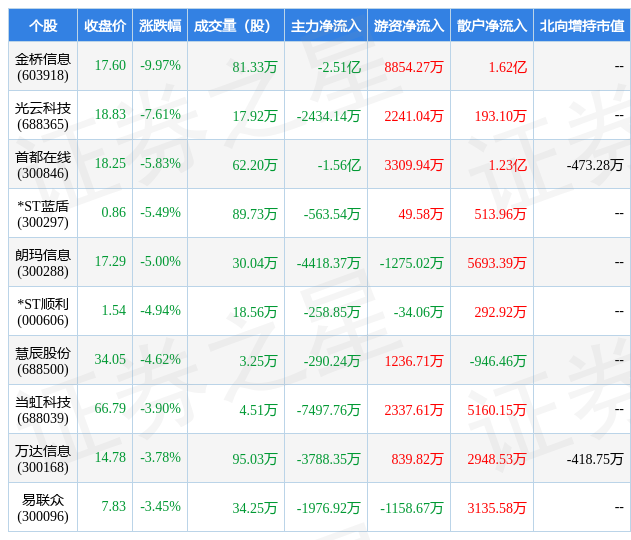The width and height of the screenshot is (631, 540).
Task: Click the 成交量（股） column header
Action: 236,26
